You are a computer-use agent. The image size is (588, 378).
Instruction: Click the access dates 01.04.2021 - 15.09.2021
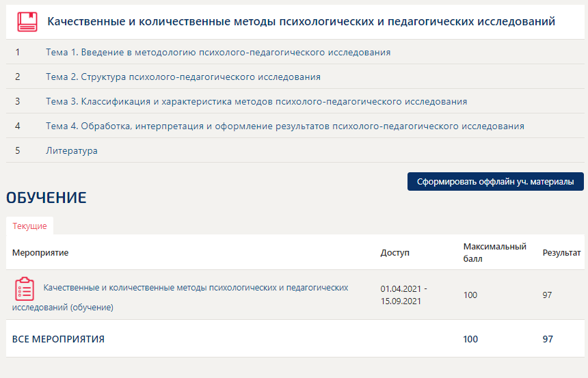(403, 295)
